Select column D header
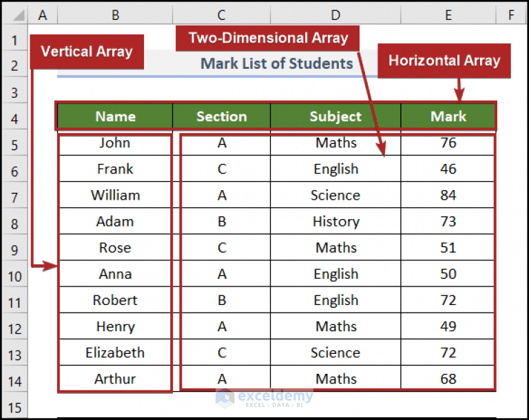Screen dimensions: 529x420 coord(335,15)
